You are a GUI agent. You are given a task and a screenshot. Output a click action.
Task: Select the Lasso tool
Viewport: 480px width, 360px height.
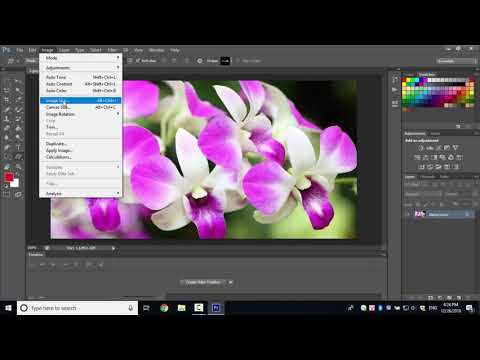tap(7, 90)
